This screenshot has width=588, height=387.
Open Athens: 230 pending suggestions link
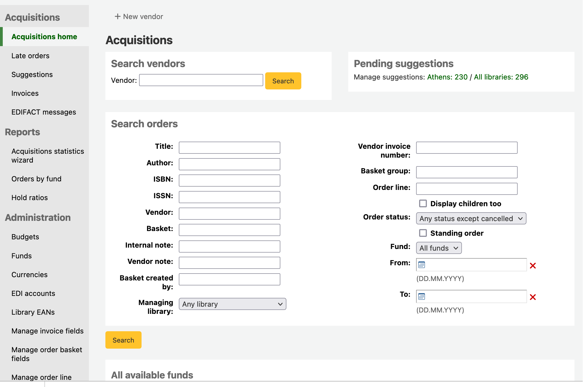tap(447, 77)
